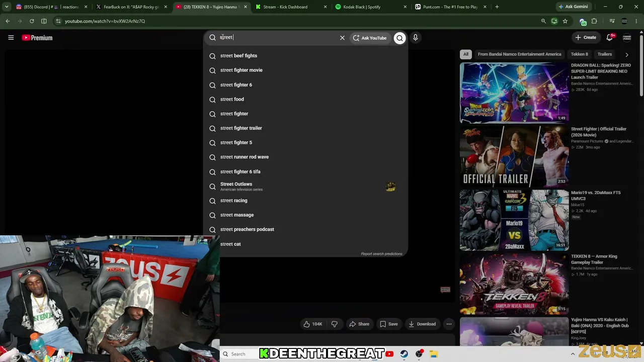Select suggestion 'street fighter trailer'
Image resolution: width=644 pixels, height=362 pixels.
pyautogui.click(x=305, y=128)
